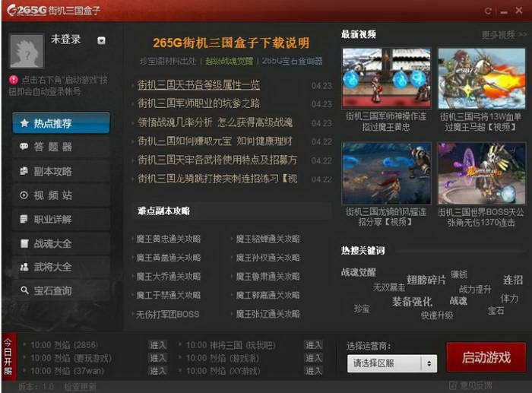Open 魔王黄盖通关攻略 guide
This screenshot has height=393, width=532.
pyautogui.click(x=168, y=258)
